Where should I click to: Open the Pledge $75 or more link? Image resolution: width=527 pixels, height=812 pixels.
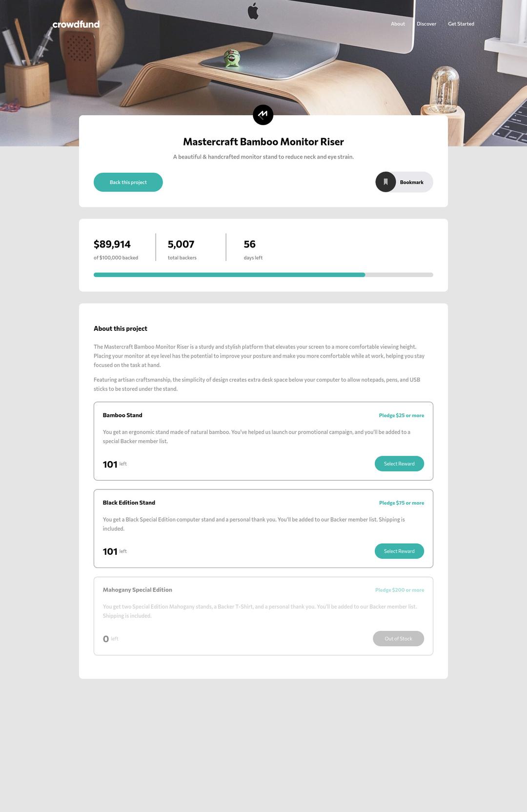401,503
